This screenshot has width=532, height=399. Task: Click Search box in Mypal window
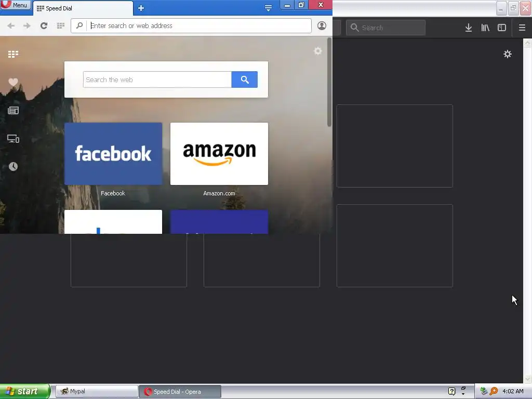386,28
